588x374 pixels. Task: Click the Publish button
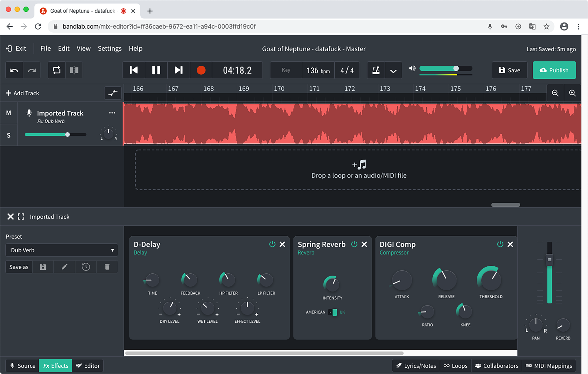[x=554, y=70]
